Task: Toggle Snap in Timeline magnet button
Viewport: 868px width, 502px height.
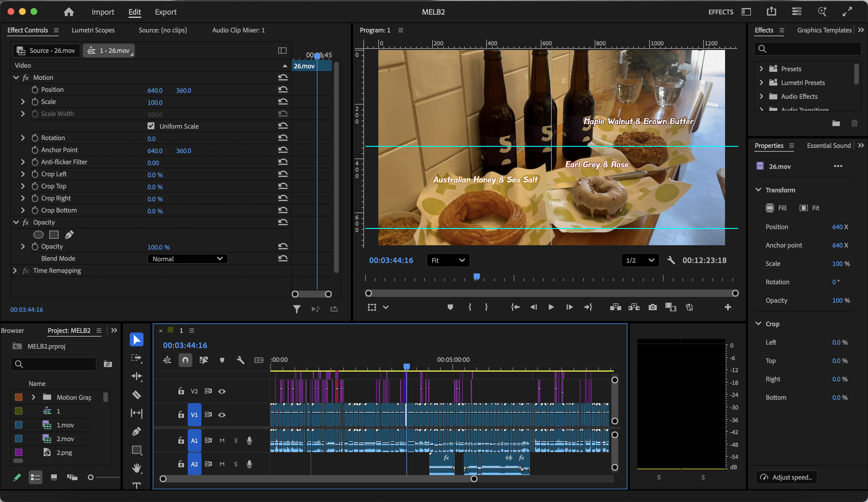Action: coord(185,360)
